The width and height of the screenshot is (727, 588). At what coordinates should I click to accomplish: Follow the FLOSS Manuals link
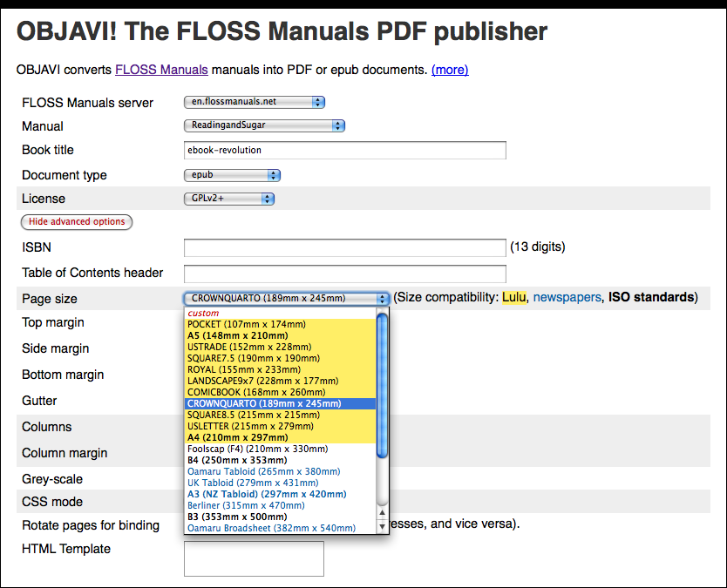click(x=161, y=70)
